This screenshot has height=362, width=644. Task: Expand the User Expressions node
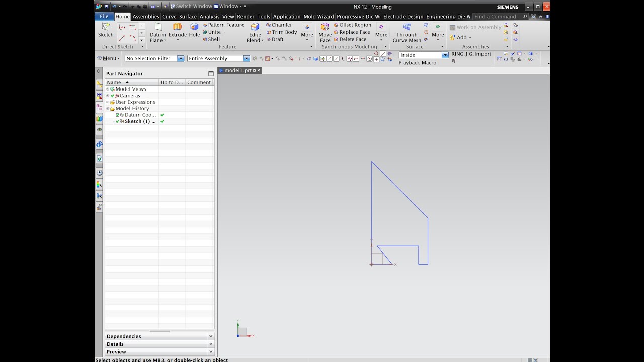click(107, 102)
